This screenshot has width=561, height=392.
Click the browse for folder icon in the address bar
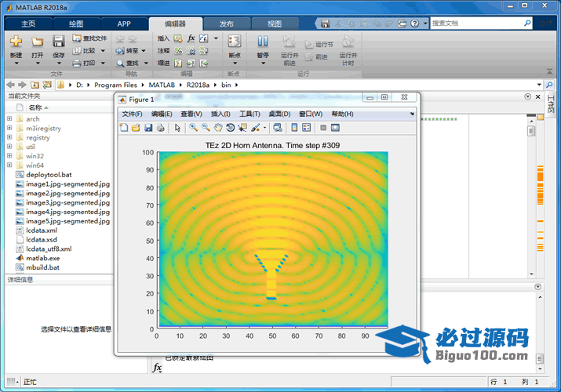pyautogui.click(x=47, y=85)
